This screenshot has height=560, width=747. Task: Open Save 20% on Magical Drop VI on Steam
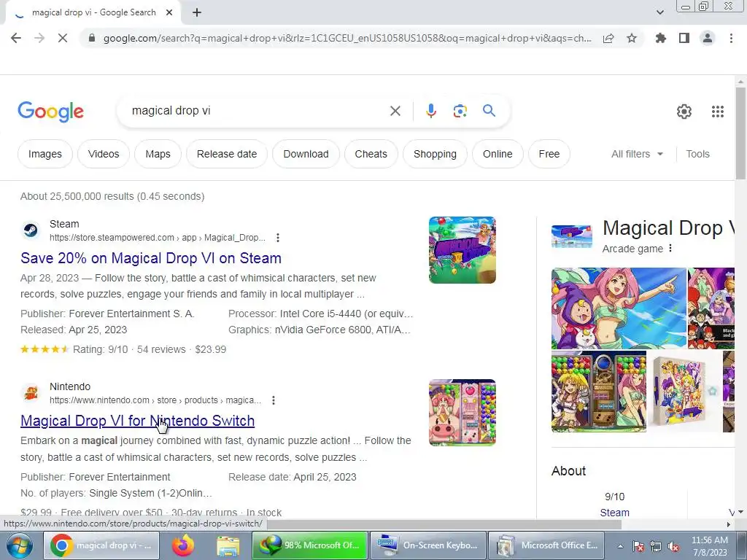tap(150, 258)
